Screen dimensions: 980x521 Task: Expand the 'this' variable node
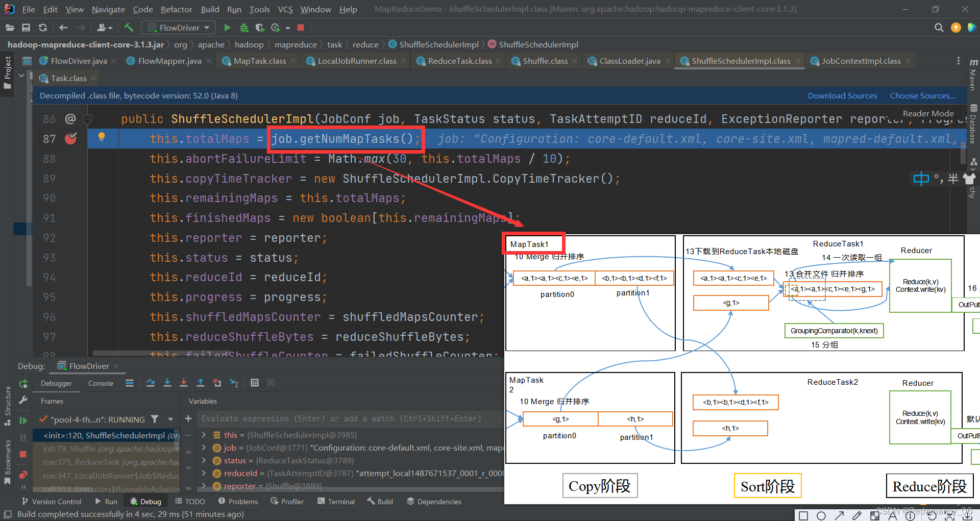pos(204,435)
